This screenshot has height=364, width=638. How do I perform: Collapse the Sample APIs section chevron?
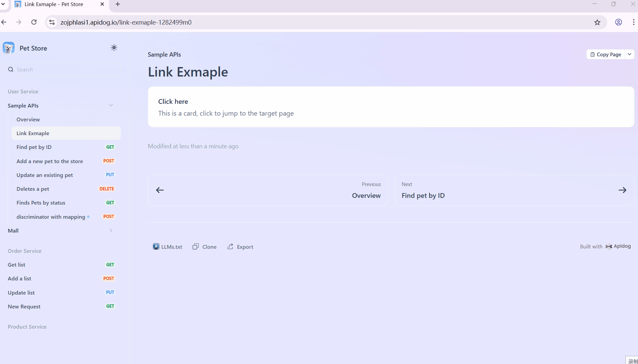[x=111, y=105]
